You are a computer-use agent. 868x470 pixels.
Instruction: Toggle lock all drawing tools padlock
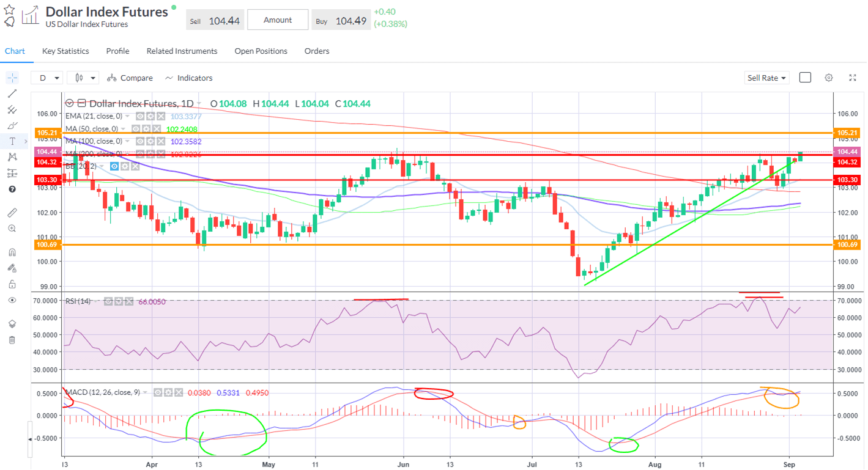click(x=12, y=284)
